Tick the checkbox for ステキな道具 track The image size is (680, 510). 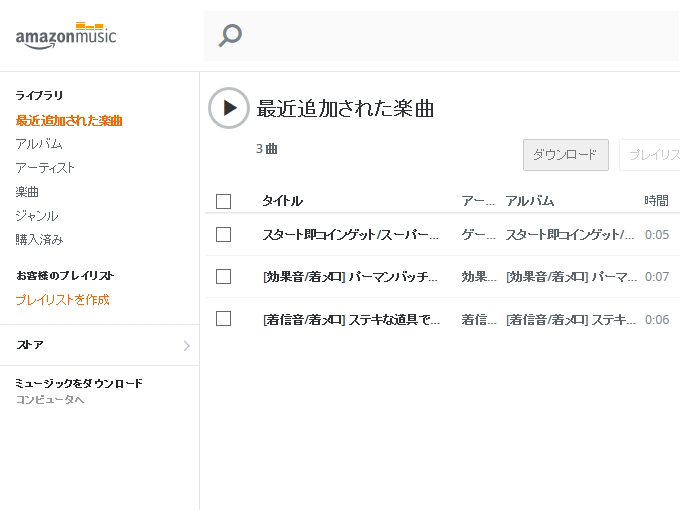[223, 319]
